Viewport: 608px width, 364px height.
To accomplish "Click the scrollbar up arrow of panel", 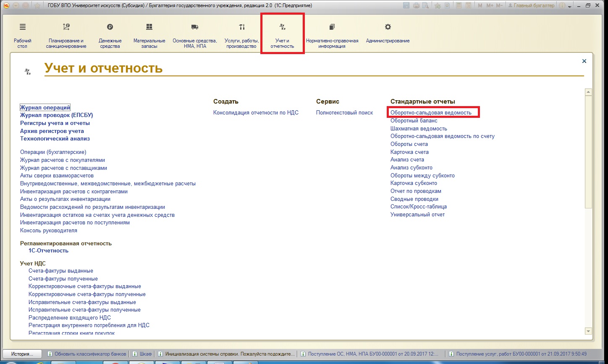I will click(588, 92).
